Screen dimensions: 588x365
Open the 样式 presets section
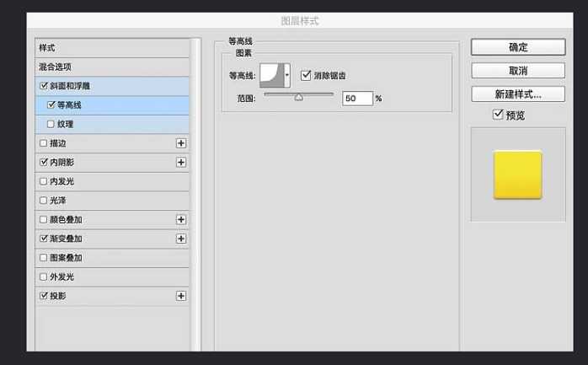[x=47, y=48]
